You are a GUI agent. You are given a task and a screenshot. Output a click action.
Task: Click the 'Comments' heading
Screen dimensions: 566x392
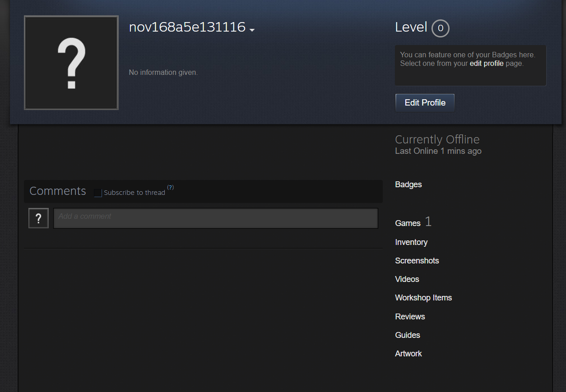tap(58, 191)
